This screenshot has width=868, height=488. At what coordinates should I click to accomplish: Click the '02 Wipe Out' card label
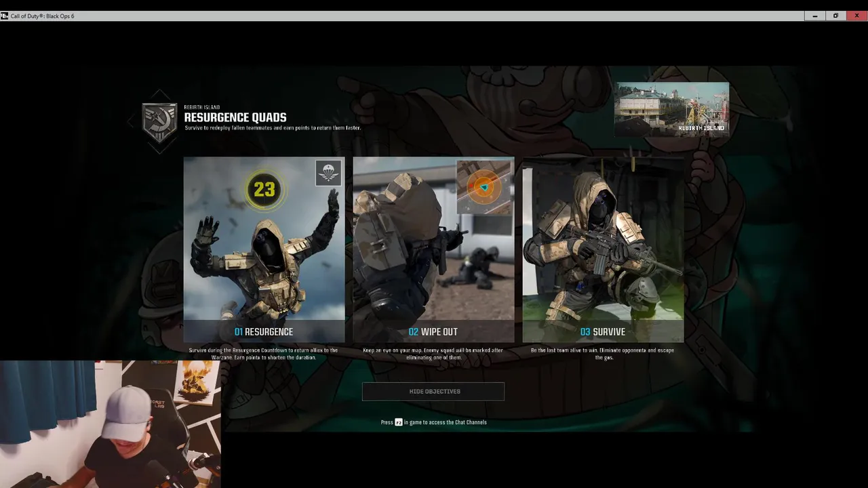[433, 332]
